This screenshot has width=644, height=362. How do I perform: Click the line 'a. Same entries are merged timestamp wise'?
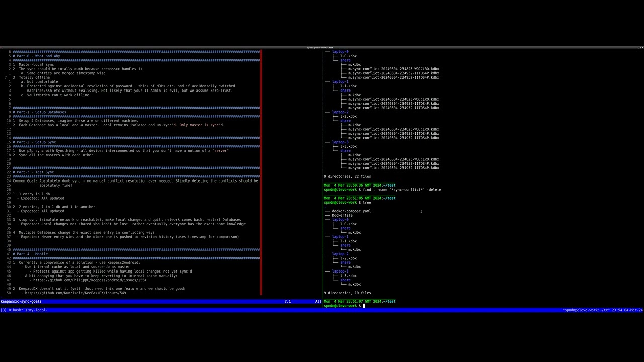[63, 73]
